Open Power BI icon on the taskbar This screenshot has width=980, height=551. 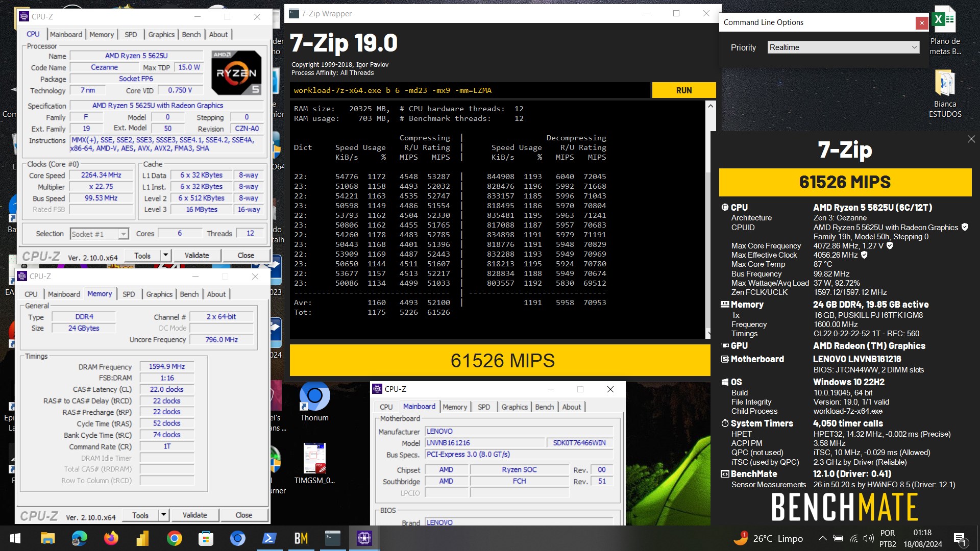pos(142,538)
